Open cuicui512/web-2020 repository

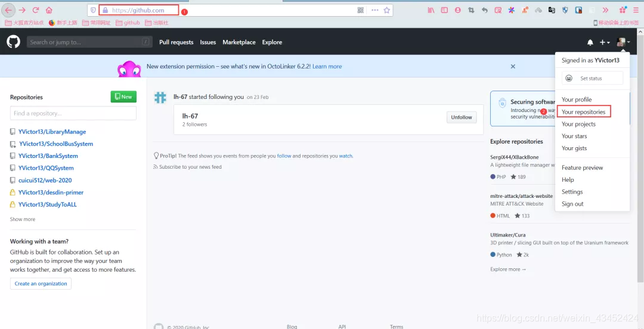(x=45, y=181)
